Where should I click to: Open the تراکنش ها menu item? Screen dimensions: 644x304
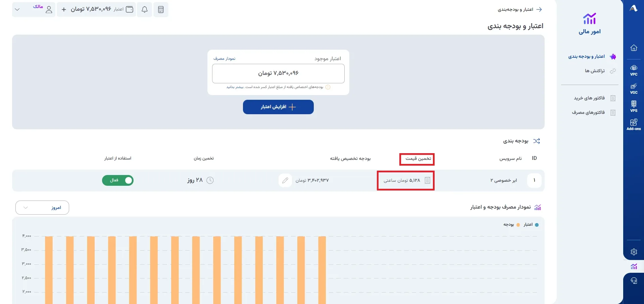[600, 71]
